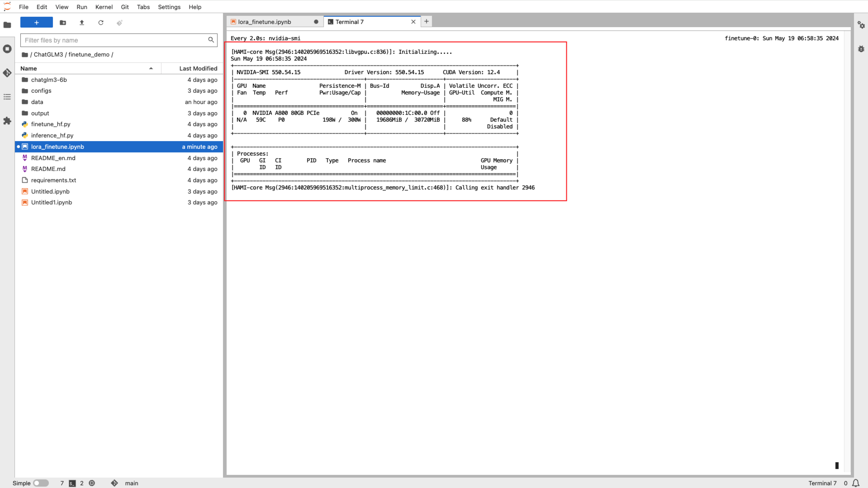868x488 pixels.
Task: Navigate to ChatGLM3 in the breadcrumb path
Action: tap(48, 54)
